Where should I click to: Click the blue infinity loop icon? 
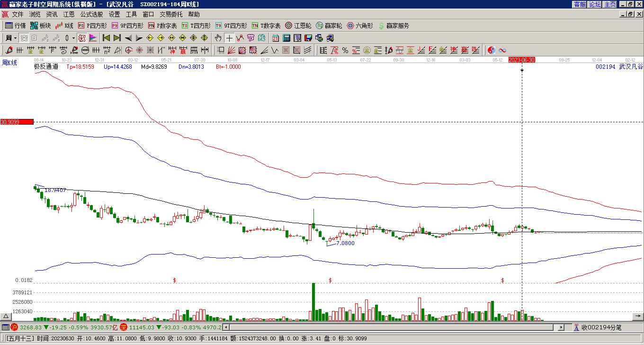coord(502,50)
